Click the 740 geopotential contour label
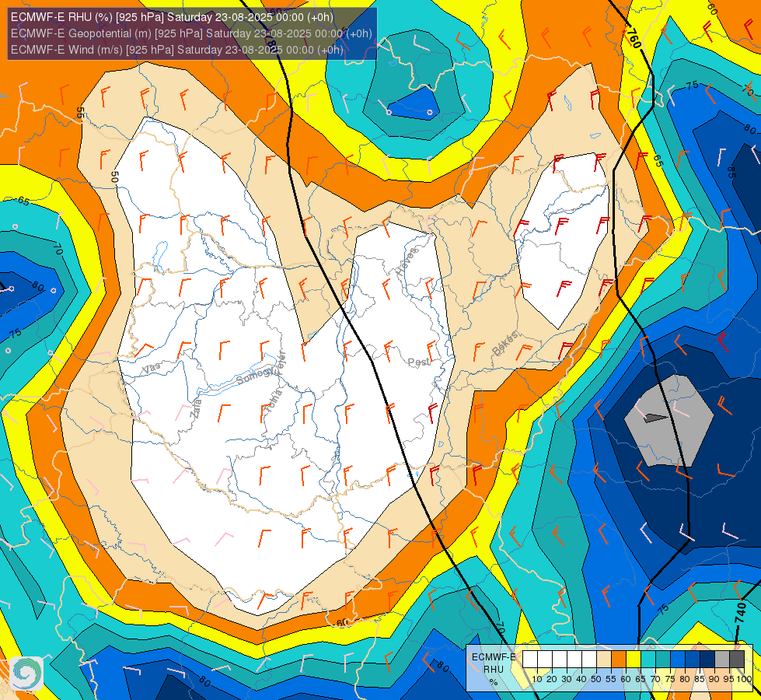761x700 pixels. tap(741, 613)
